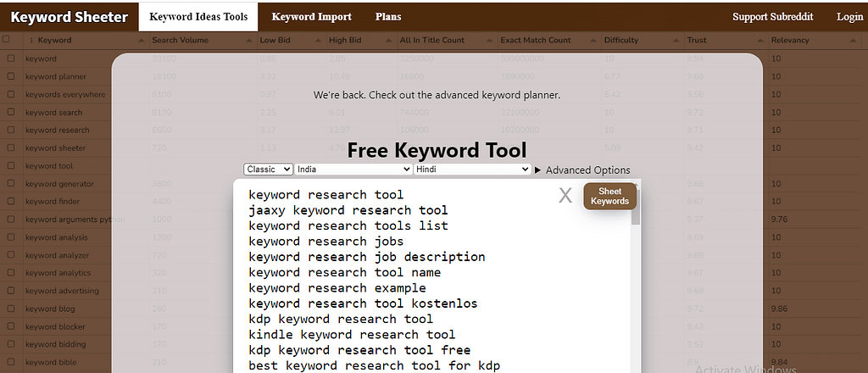Tick the checkbox for 'keyword generator' row
The image size is (868, 373).
[x=11, y=183]
